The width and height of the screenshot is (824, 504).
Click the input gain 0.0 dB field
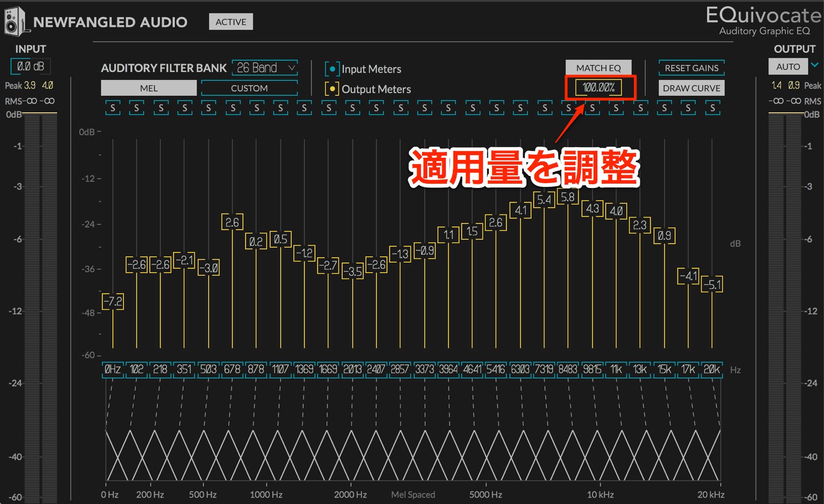31,67
